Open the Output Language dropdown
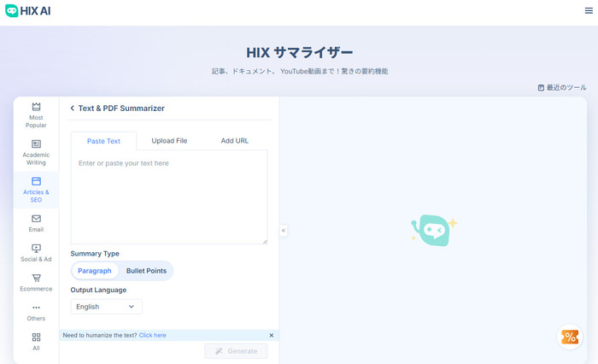 (107, 307)
